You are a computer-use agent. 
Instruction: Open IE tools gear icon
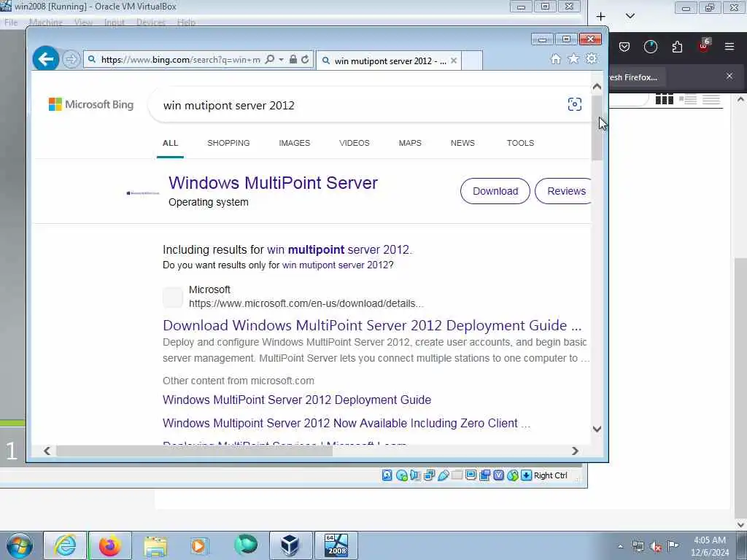point(591,58)
